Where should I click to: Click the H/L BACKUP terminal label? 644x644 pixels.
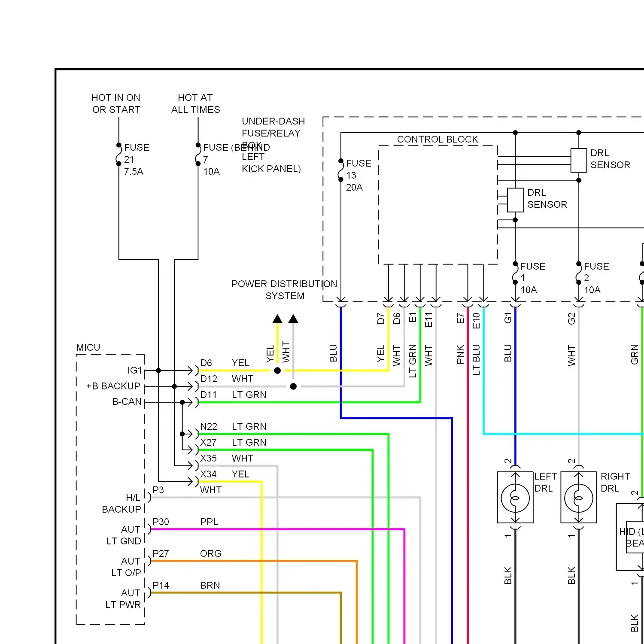(122, 503)
